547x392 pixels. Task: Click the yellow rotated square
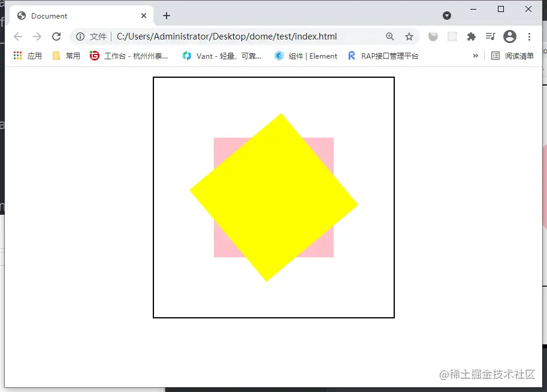(x=274, y=197)
